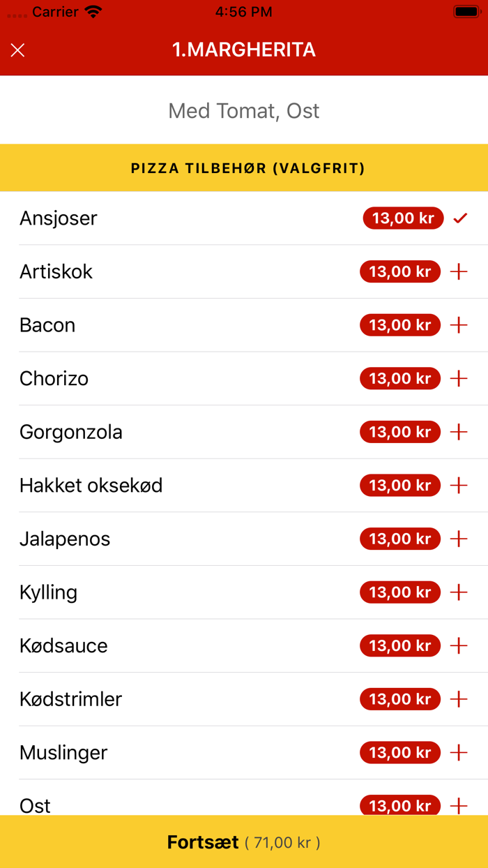The width and height of the screenshot is (488, 868).
Task: Click the plus icon for Gorgonzola
Action: click(x=459, y=431)
